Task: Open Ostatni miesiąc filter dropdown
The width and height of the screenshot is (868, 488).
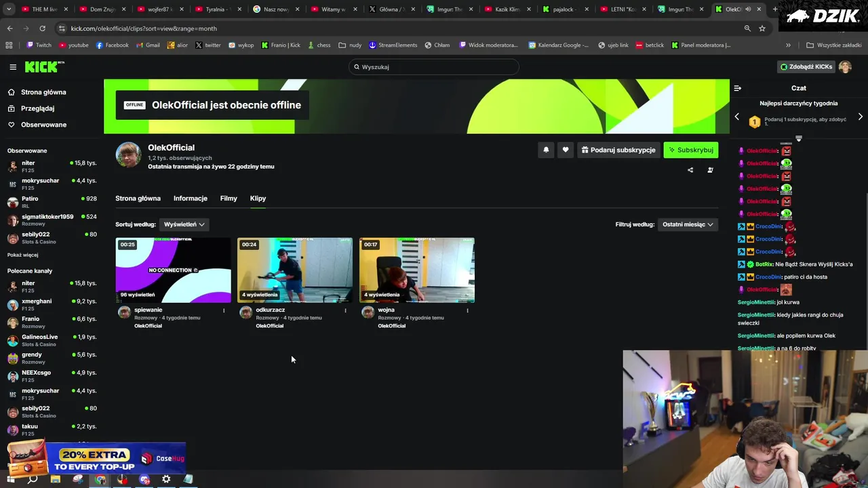Action: tap(688, 224)
